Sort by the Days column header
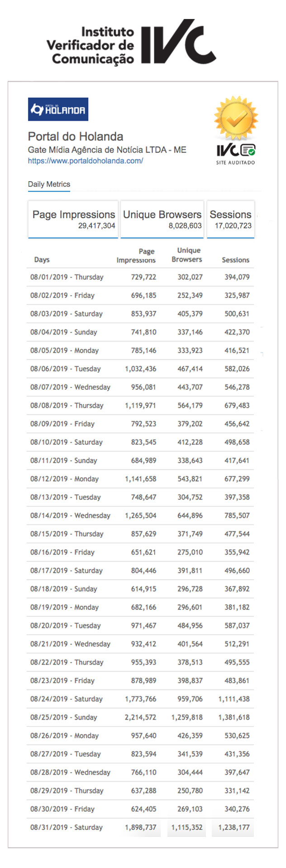 (42, 259)
